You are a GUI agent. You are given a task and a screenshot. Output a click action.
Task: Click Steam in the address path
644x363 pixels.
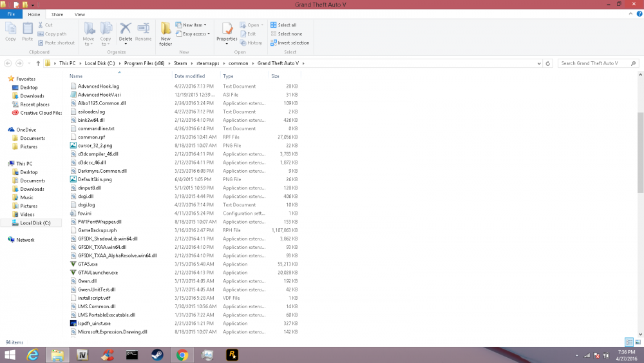[180, 63]
